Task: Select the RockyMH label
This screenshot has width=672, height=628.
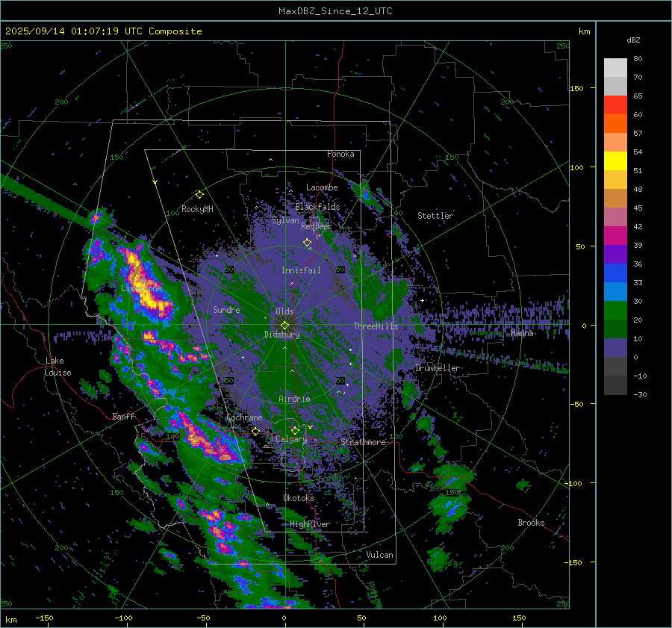Action: coord(197,209)
